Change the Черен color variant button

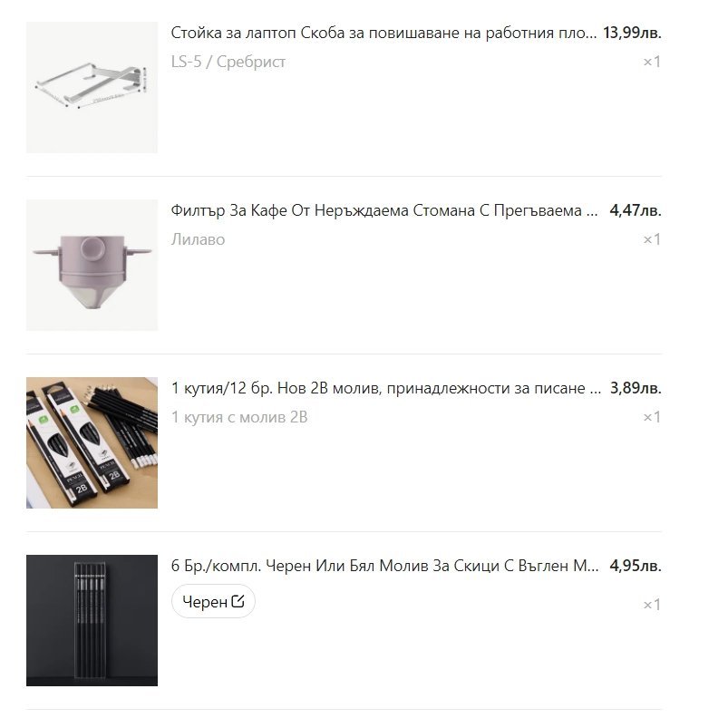coord(213,601)
